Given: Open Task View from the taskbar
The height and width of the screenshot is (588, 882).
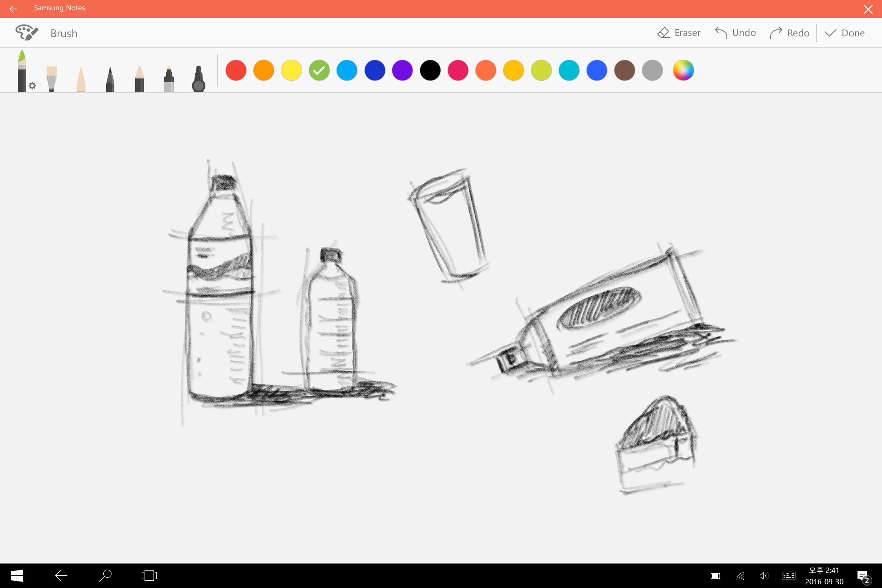Looking at the screenshot, I should click(x=149, y=576).
